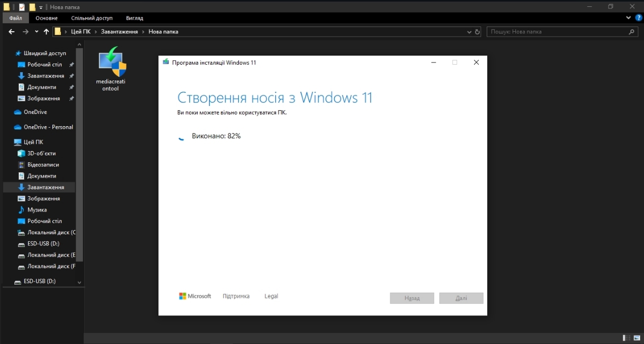Click the chevron after Цей ПК in breadcrumb

[95, 32]
